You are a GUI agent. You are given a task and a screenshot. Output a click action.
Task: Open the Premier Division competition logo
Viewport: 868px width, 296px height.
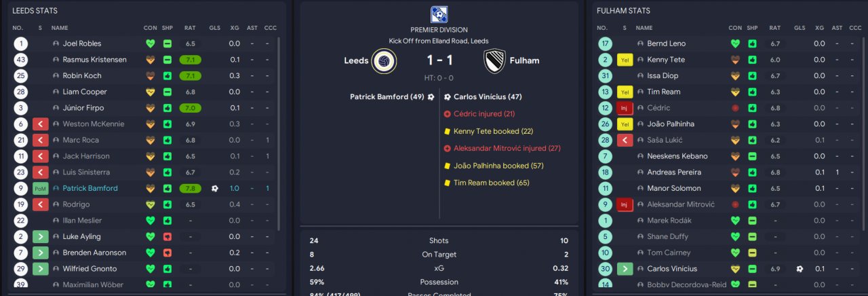tap(439, 14)
